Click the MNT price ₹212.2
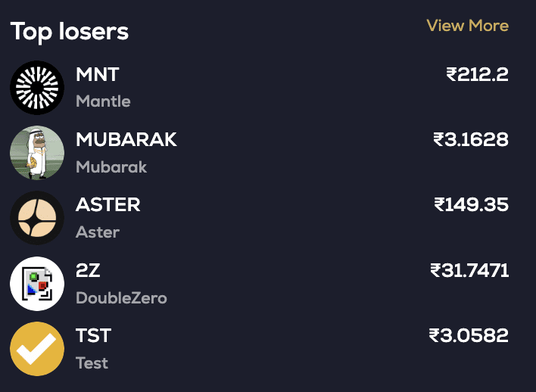 click(x=477, y=75)
